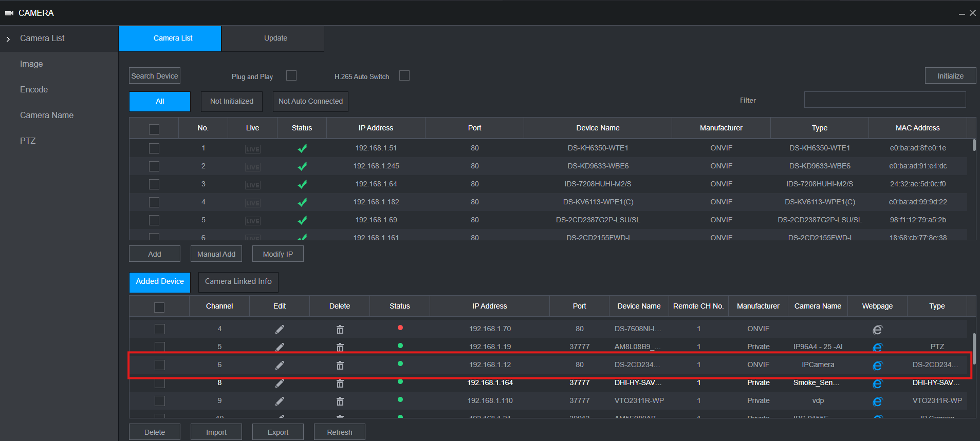Delete channel 8 using trash icon
Image resolution: width=980 pixels, height=441 pixels.
pos(340,383)
